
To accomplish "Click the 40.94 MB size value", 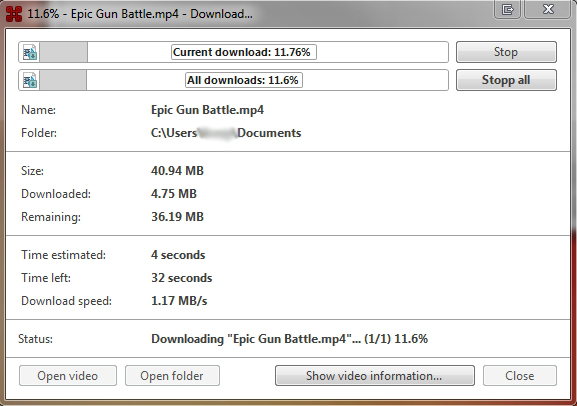I will click(x=177, y=171).
